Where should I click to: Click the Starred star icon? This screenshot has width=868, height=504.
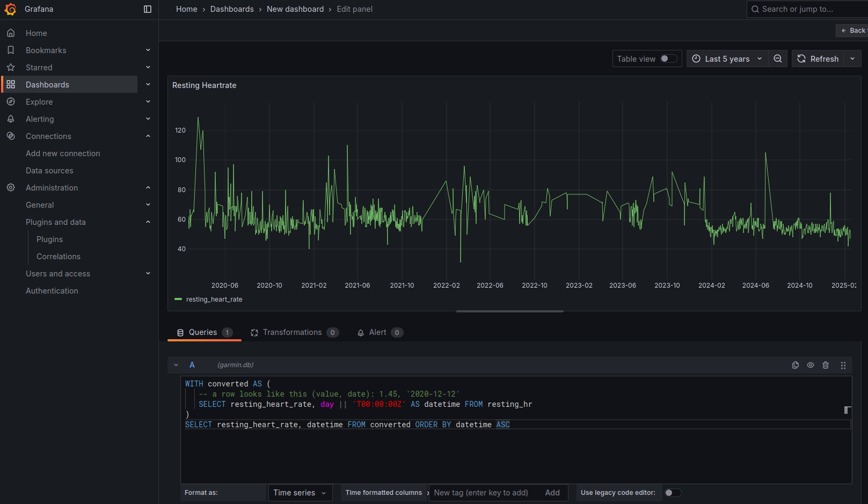click(x=11, y=68)
